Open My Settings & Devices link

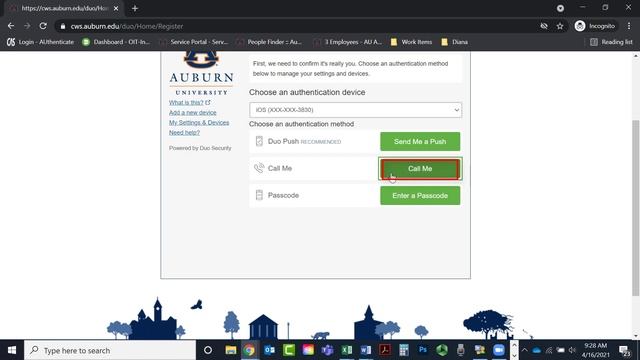(x=199, y=122)
